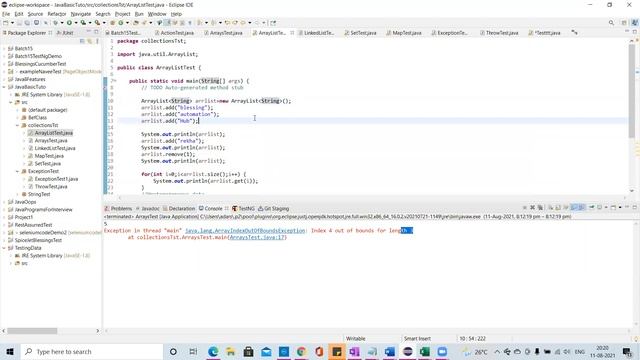
Task: Select SetTest.java in Package Explorer
Action: (x=48, y=164)
